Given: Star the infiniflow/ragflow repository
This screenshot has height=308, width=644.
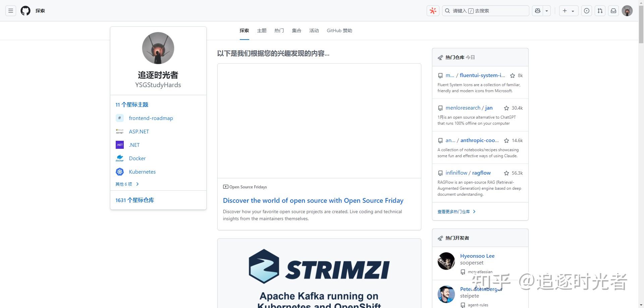Looking at the screenshot, I should [x=506, y=173].
